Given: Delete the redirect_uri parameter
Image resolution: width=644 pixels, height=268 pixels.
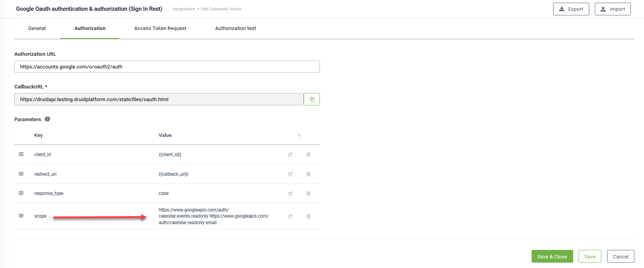Looking at the screenshot, I should (308, 174).
